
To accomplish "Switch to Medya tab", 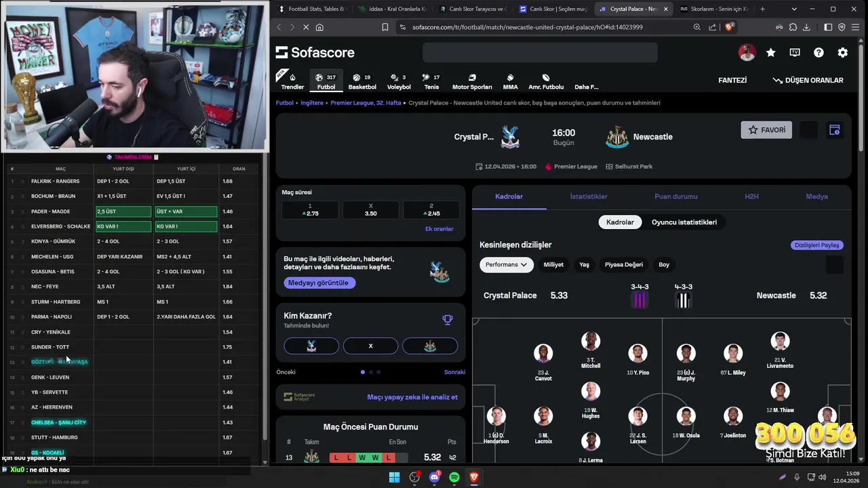I will (816, 197).
